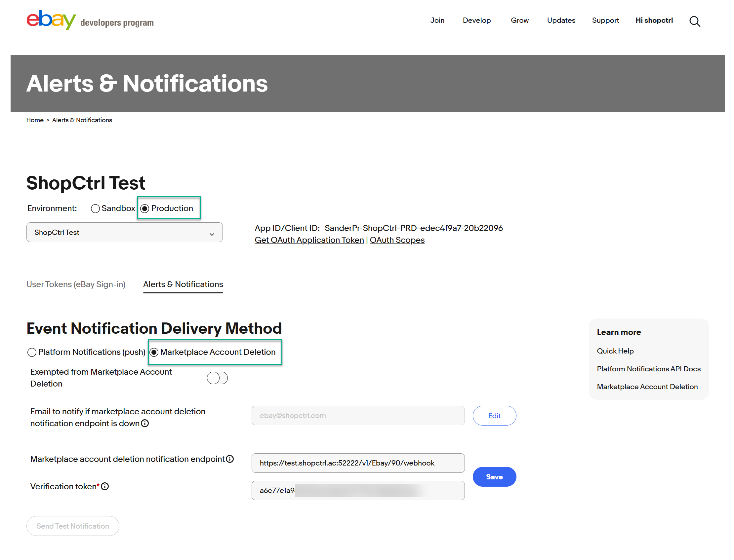
Task: Open the Support menu
Action: [605, 20]
